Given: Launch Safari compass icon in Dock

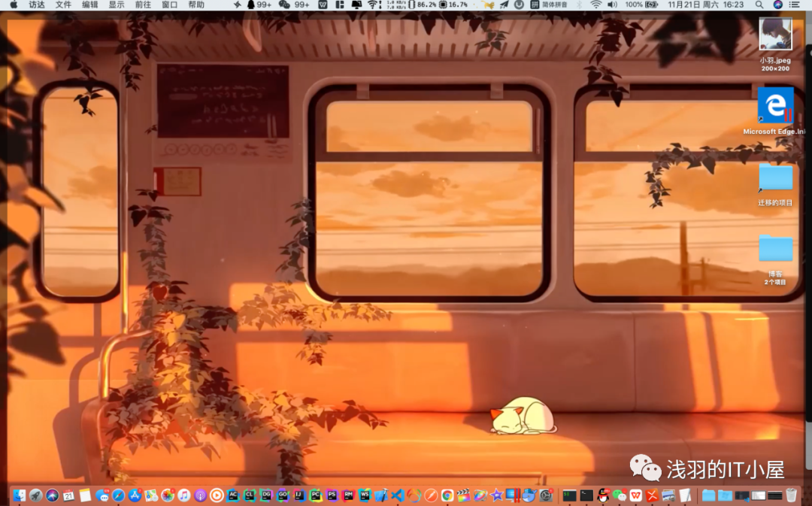Looking at the screenshot, I should pos(118,495).
